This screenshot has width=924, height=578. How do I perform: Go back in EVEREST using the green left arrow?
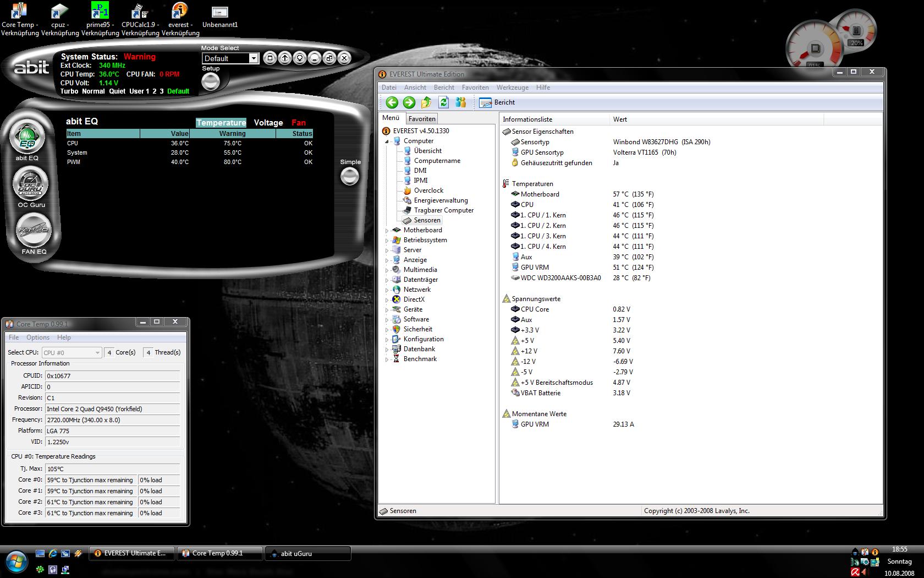(392, 102)
